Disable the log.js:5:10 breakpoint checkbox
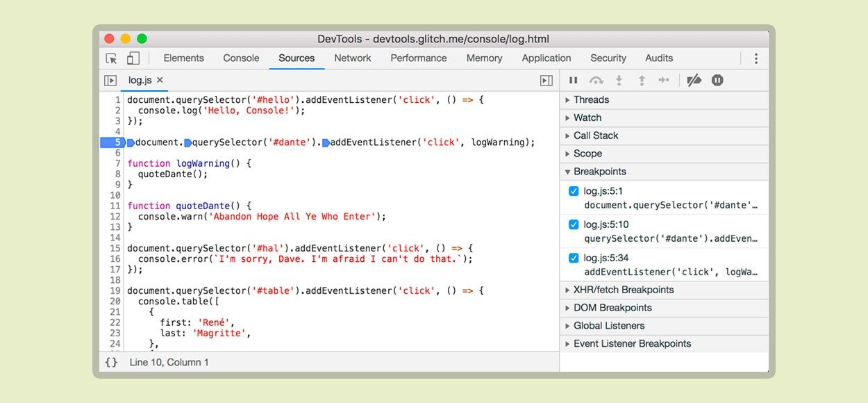The height and width of the screenshot is (403, 868). [574, 224]
